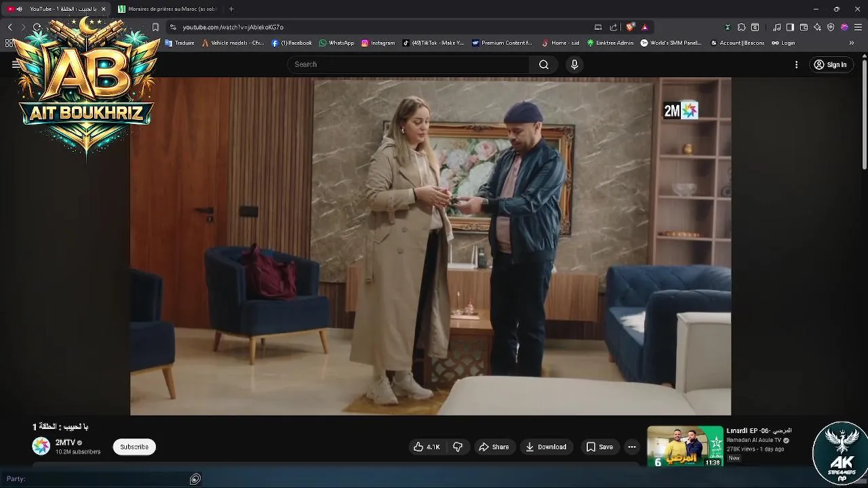Click the share page icon in address bar
The height and width of the screenshot is (488, 868).
[614, 27]
